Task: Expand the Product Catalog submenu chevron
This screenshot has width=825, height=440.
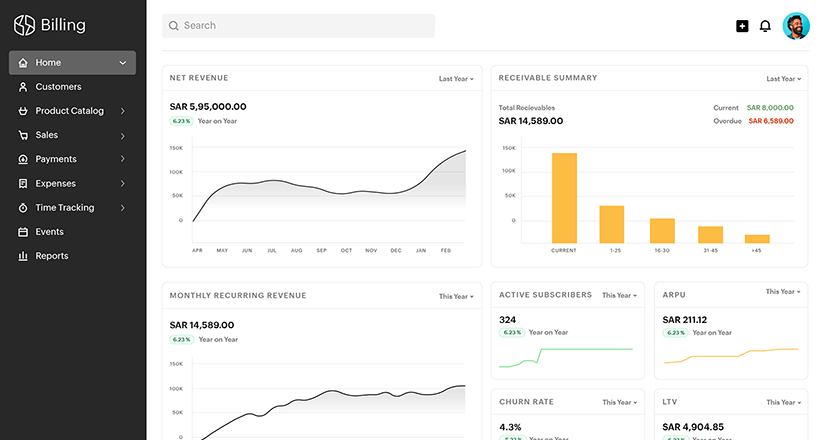Action: [123, 111]
